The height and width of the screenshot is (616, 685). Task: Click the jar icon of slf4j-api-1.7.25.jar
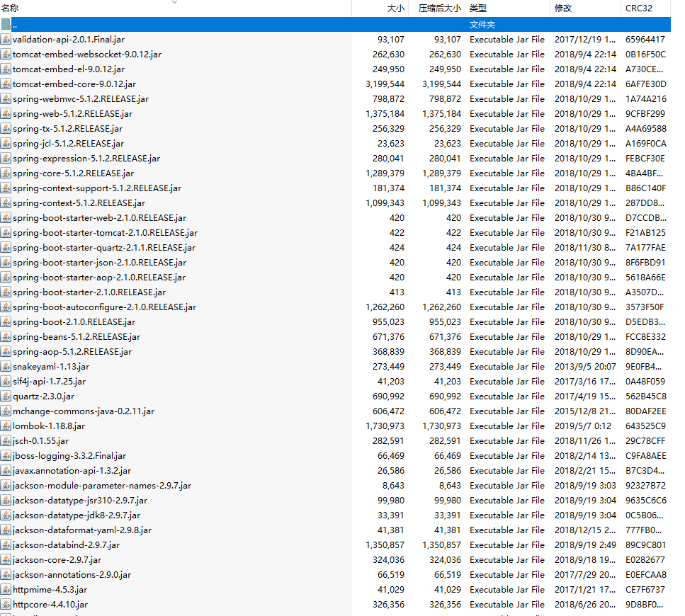[6, 381]
